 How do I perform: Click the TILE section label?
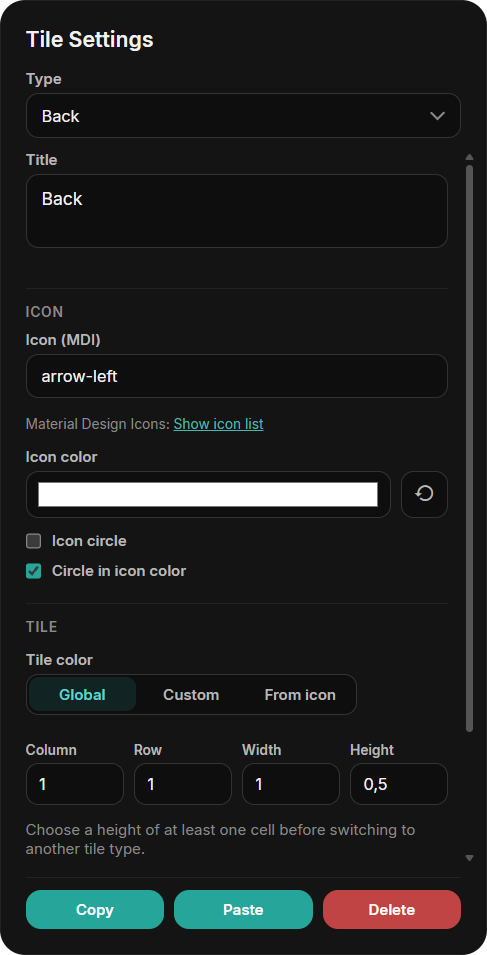pyautogui.click(x=41, y=627)
